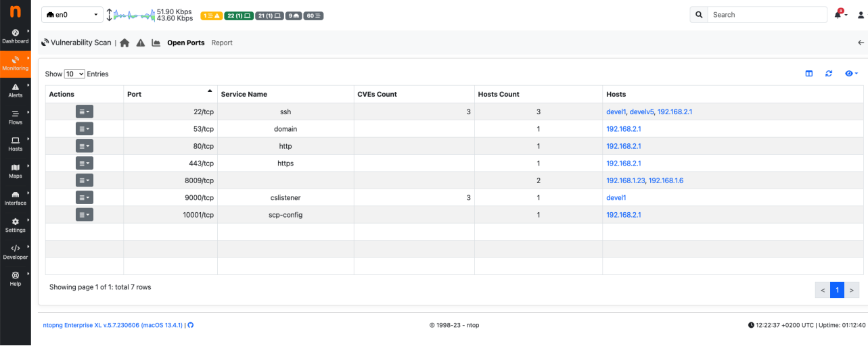The width and height of the screenshot is (868, 346).
Task: Open the Flows sidebar section
Action: [15, 118]
